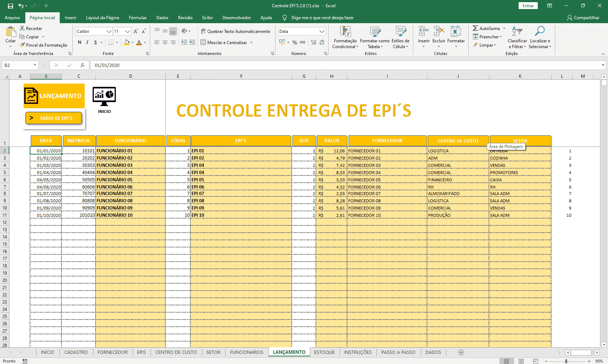Click the zoom slider handle
The image size is (608, 364).
coord(566,361)
